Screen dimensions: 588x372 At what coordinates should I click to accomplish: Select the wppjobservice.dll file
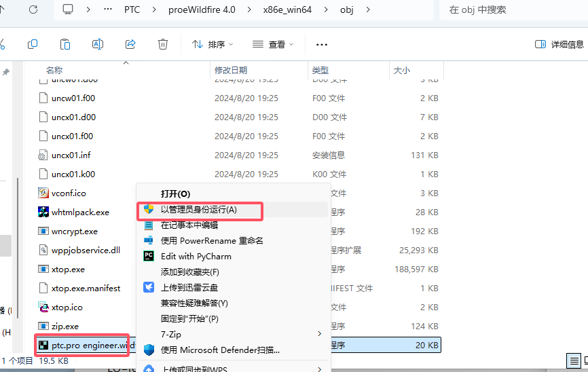click(86, 250)
